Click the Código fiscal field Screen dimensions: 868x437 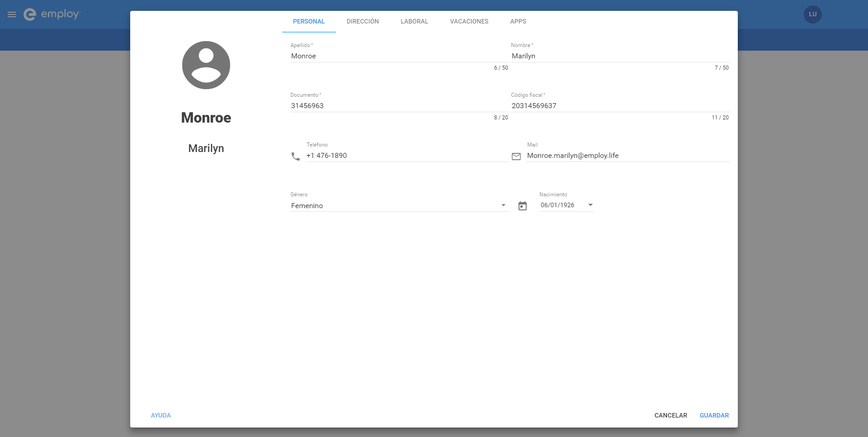(x=620, y=106)
